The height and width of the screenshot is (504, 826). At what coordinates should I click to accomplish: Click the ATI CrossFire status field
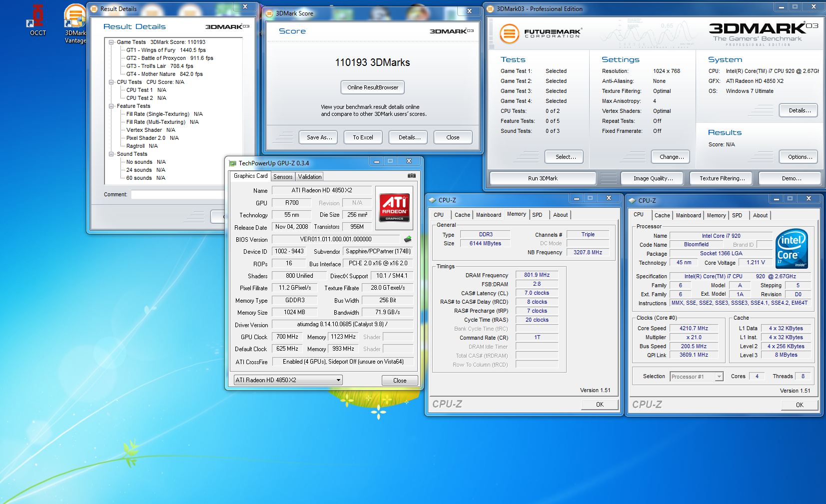pyautogui.click(x=343, y=362)
